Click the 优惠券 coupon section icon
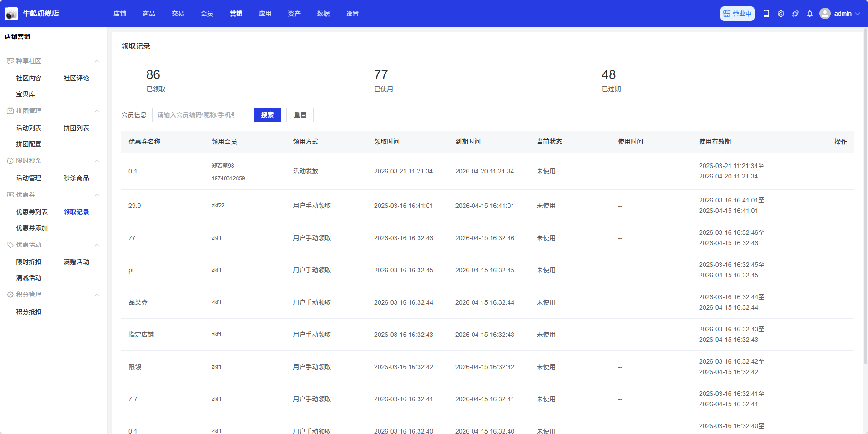 (x=10, y=195)
